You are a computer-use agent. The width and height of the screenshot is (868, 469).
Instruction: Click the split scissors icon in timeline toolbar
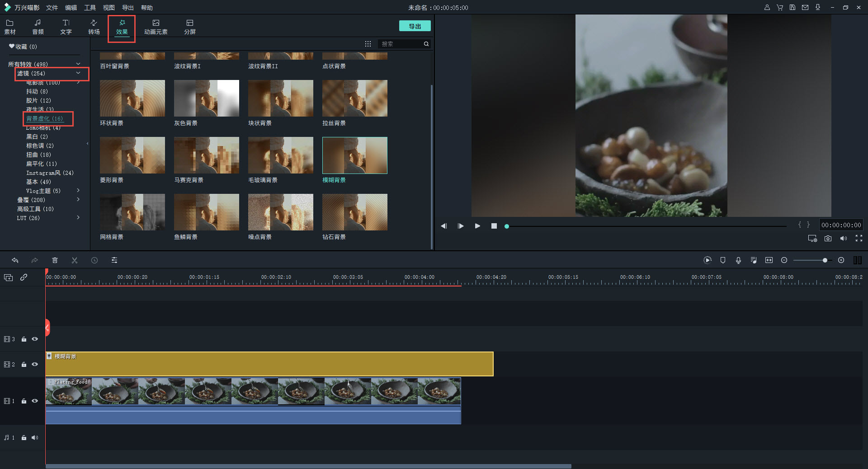pyautogui.click(x=75, y=260)
